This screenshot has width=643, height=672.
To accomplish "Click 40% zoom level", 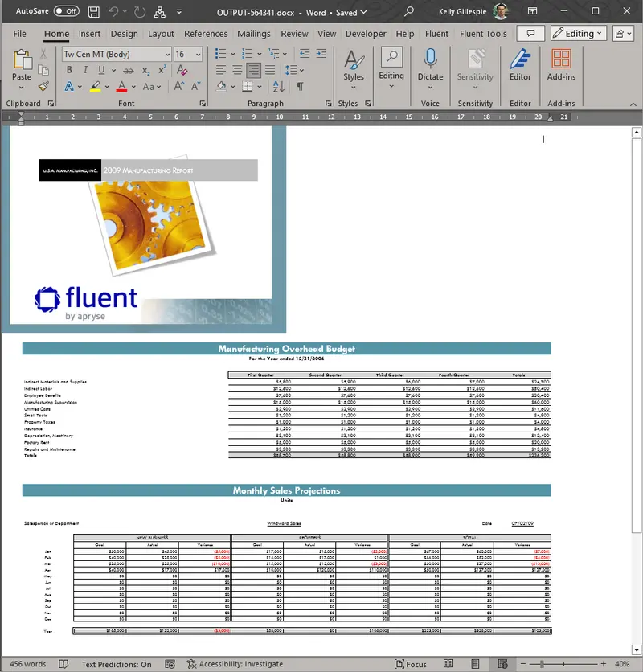I will (622, 664).
